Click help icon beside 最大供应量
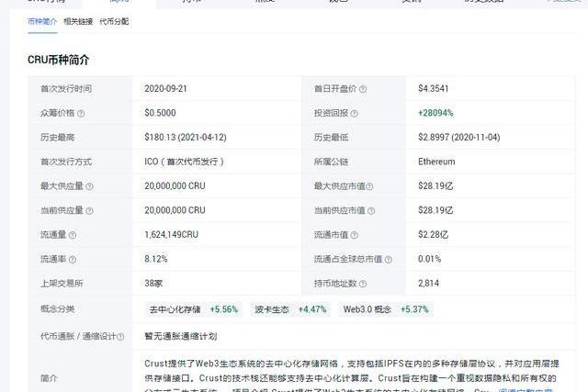The height and width of the screenshot is (392, 588). pyautogui.click(x=90, y=186)
